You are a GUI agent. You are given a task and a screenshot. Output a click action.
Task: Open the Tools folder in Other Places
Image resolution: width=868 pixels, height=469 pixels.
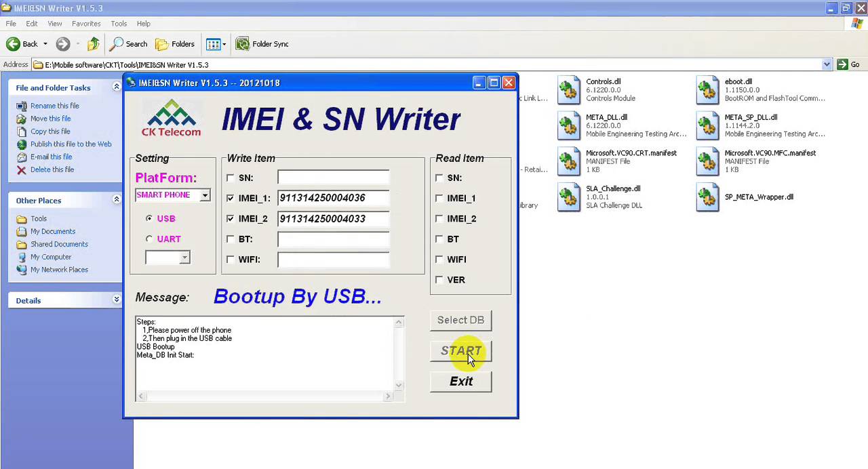(39, 219)
